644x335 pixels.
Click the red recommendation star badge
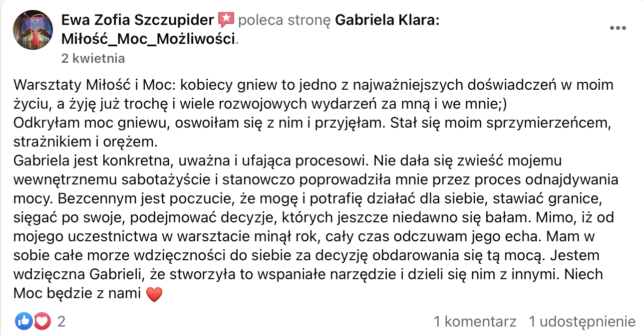pyautogui.click(x=226, y=20)
